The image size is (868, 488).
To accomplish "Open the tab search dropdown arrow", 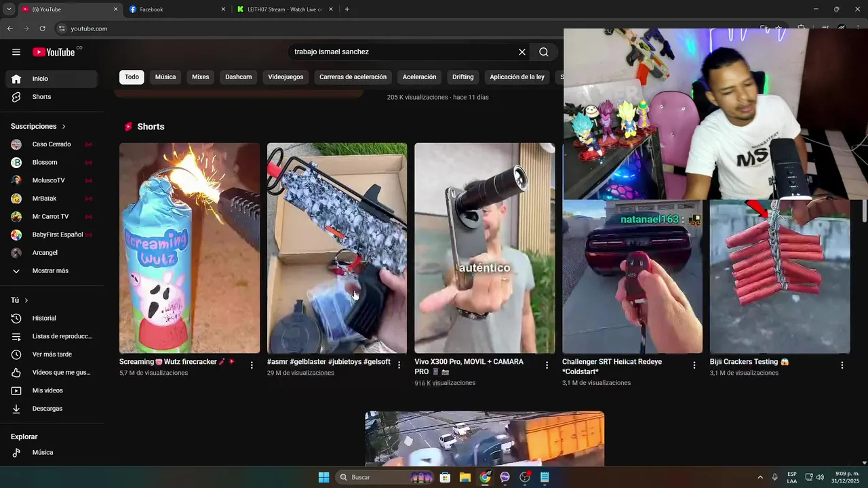I will pos(9,9).
